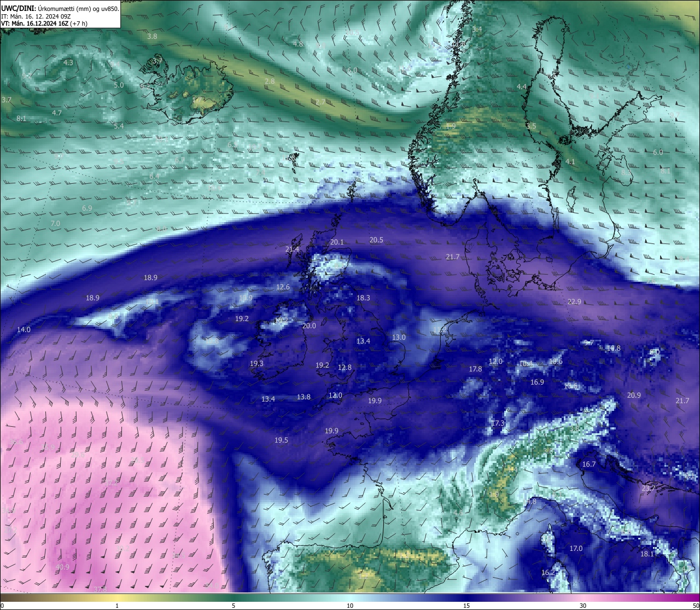
Task: Click the 17.8 value over Belgium
Action: tap(475, 369)
